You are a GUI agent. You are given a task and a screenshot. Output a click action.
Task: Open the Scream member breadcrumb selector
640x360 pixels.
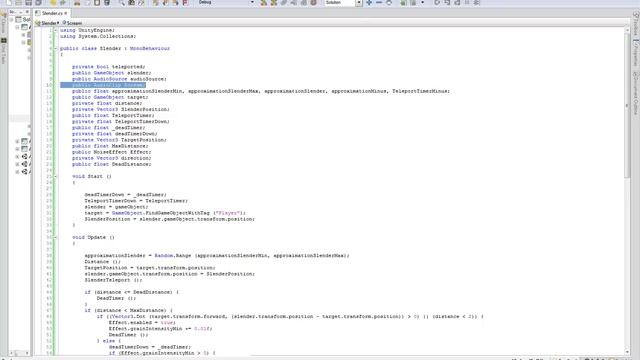[x=72, y=23]
